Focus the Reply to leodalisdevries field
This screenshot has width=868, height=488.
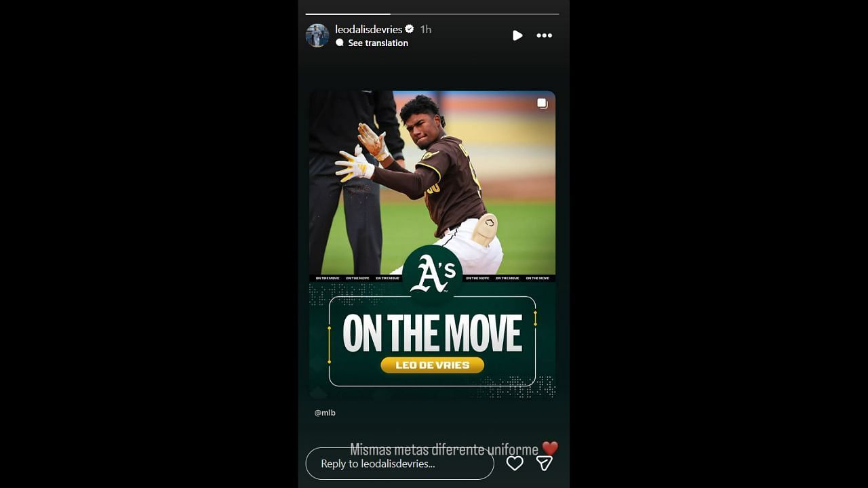[x=399, y=464]
